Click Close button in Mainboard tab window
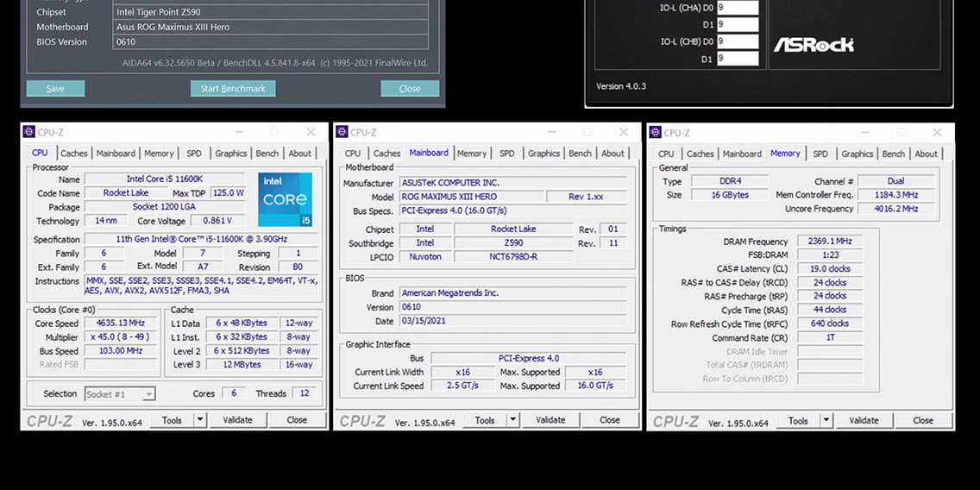Screen dimensions: 980x490 609,420
